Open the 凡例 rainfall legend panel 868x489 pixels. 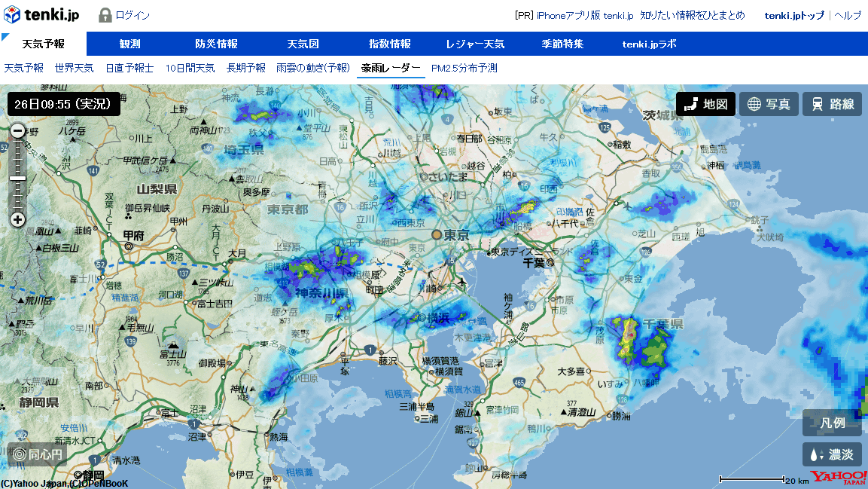[832, 423]
